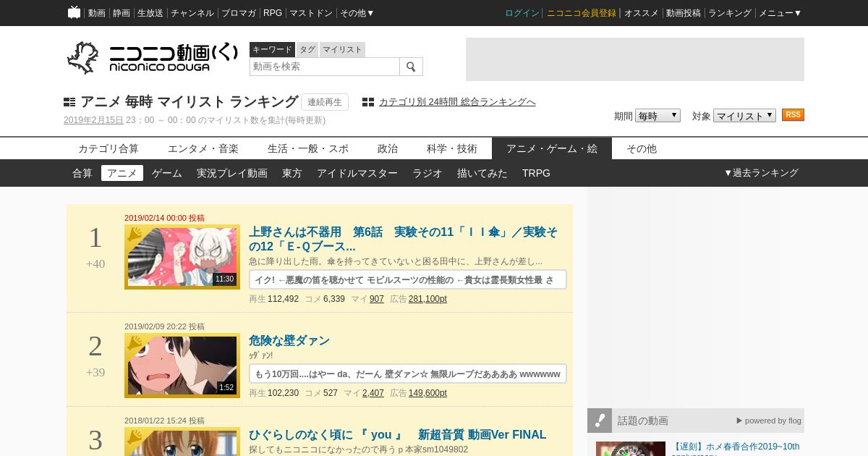
Task: Open カテゴリ別 24時間 総合ランキングへ link
Action: [457, 102]
